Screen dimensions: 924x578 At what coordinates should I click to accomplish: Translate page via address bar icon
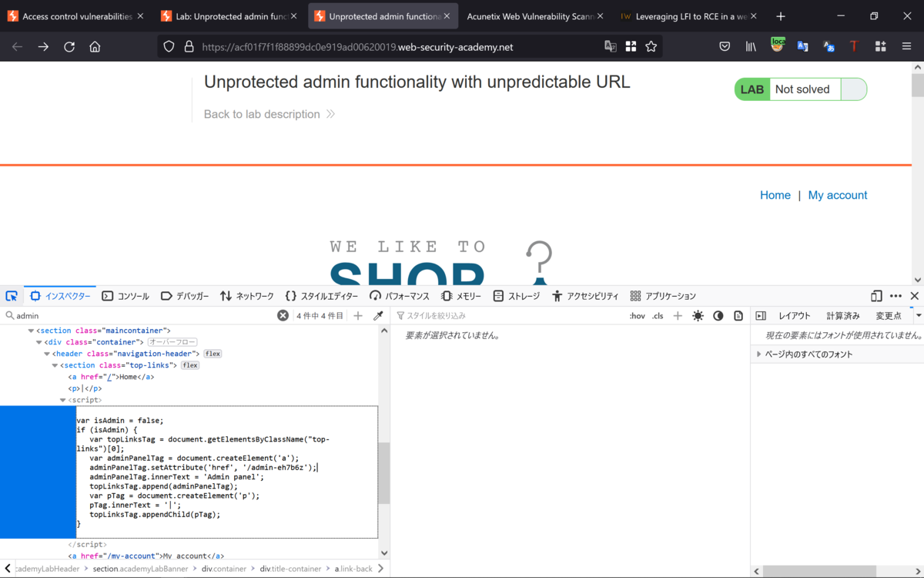[x=611, y=47]
